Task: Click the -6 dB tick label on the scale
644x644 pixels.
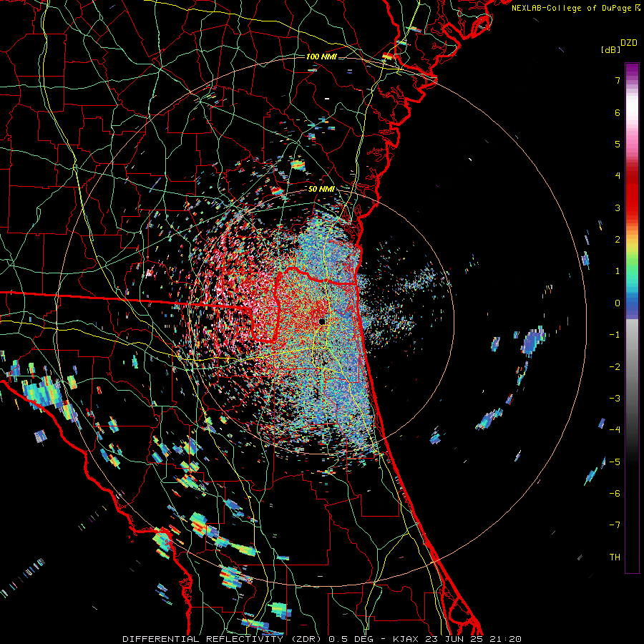Action: [615, 493]
